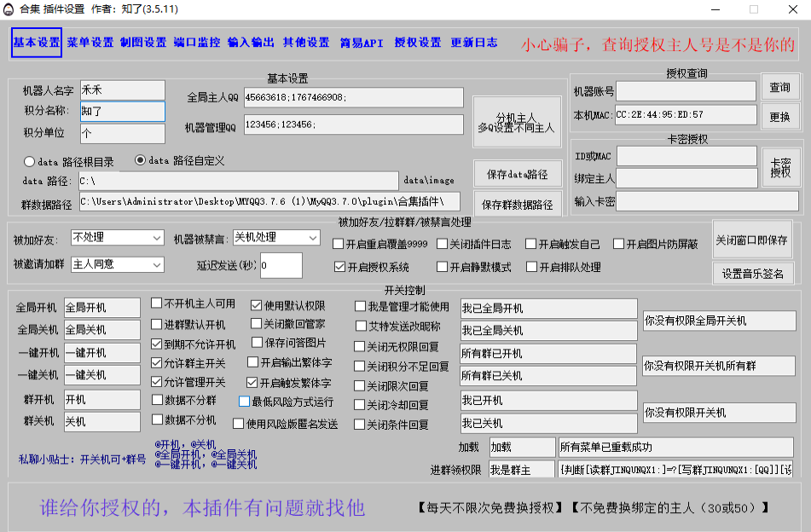Disable the 开启授权系统 checkbox
Image resolution: width=811 pixels, height=532 pixels.
point(339,267)
